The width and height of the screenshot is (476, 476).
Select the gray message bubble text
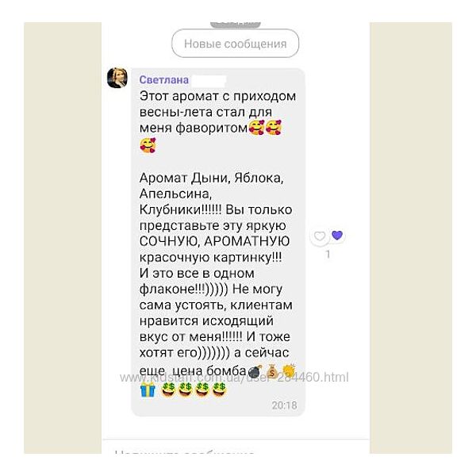(217, 242)
